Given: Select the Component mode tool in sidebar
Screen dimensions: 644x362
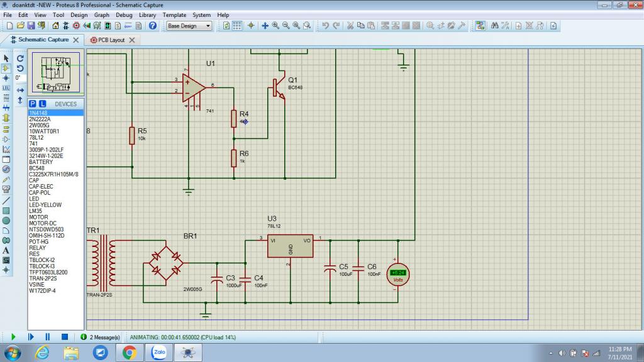Looking at the screenshot, I should [x=6, y=68].
